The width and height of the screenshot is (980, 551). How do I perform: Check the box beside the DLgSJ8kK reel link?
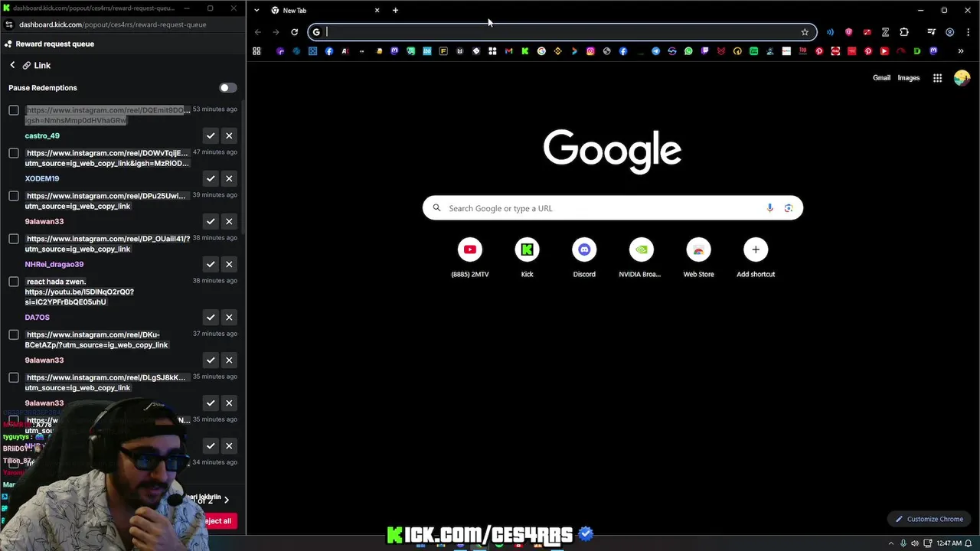coord(14,377)
